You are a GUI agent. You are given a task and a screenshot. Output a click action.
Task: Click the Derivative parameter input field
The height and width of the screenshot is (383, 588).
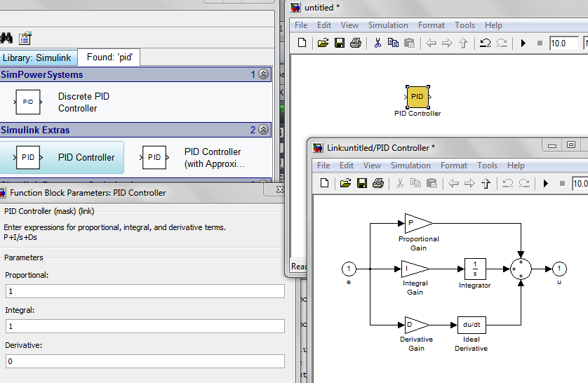[x=145, y=361]
